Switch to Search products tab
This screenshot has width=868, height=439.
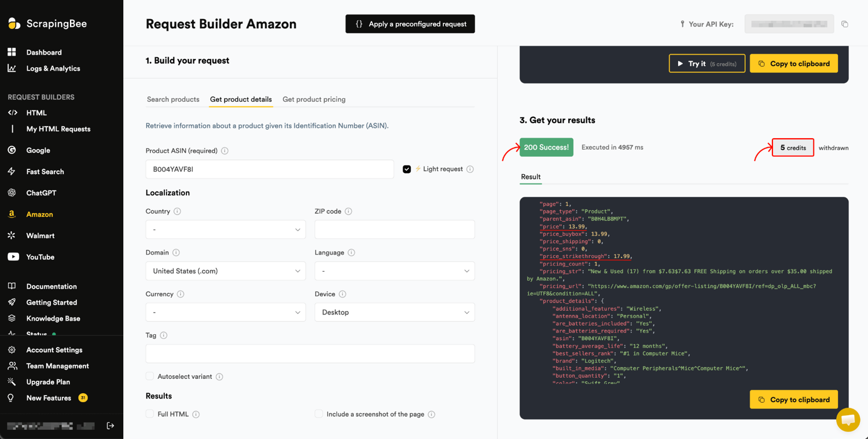tap(173, 99)
